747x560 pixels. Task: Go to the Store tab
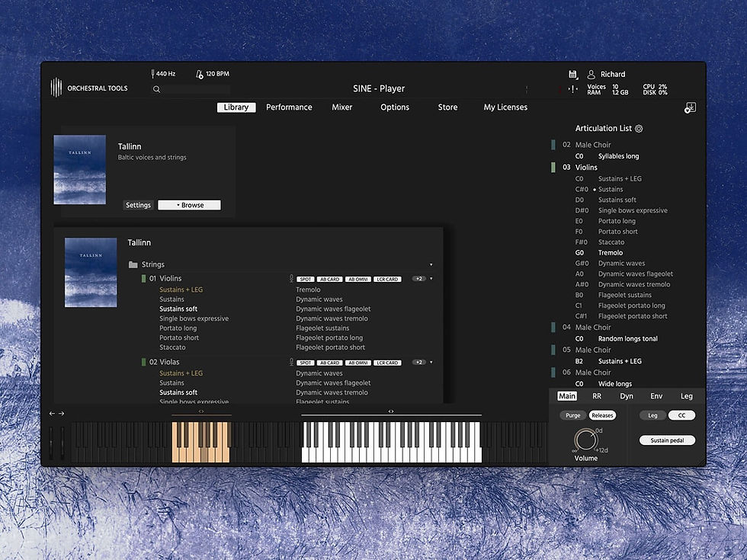[x=448, y=107]
